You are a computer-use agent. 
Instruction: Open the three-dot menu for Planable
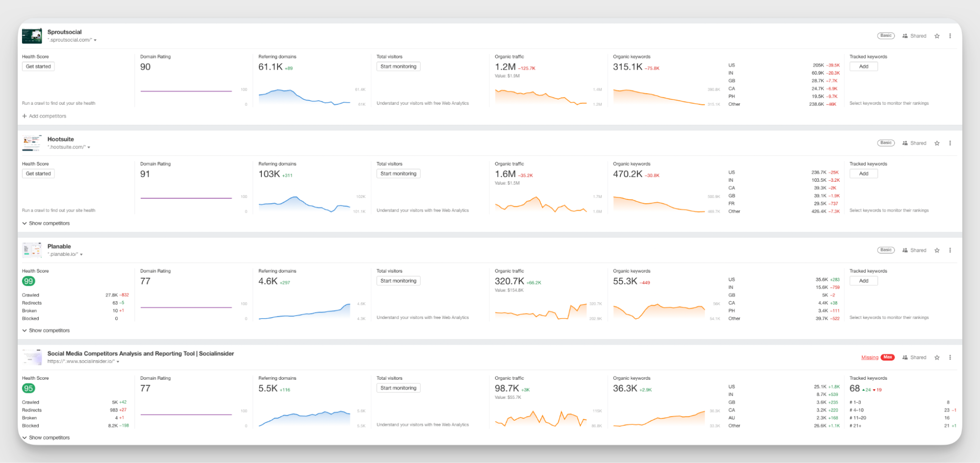[950, 250]
